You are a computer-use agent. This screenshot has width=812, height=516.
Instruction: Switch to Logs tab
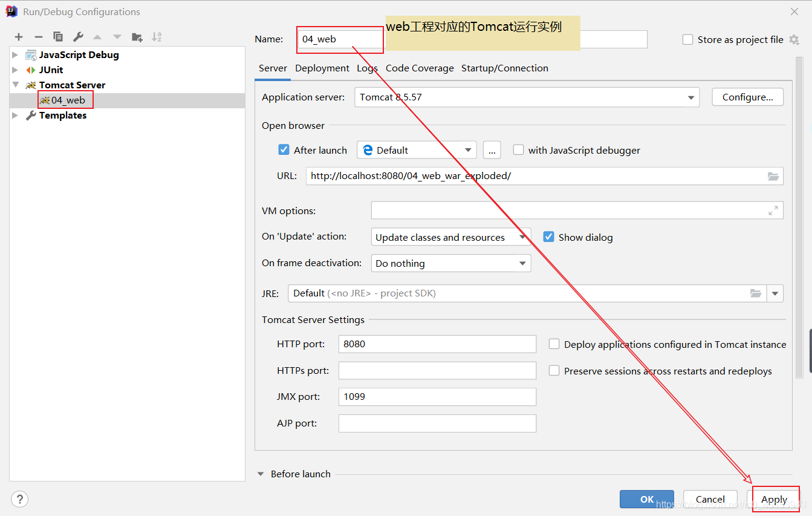click(367, 68)
